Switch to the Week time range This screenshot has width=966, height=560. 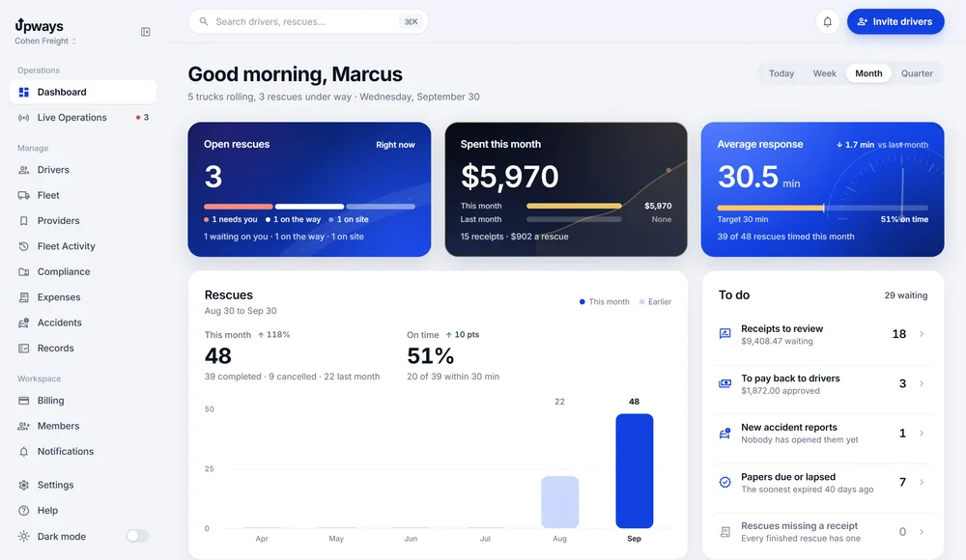(824, 73)
